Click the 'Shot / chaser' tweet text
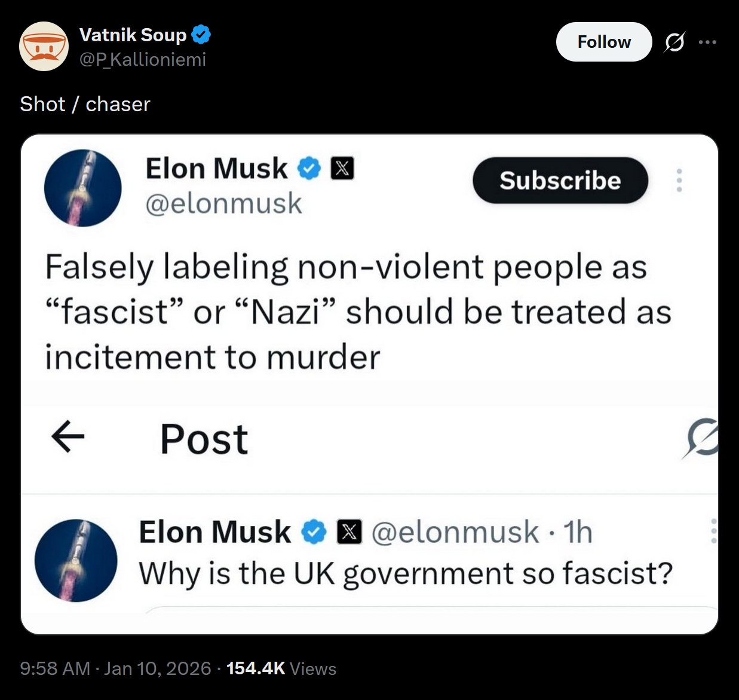Viewport: 739px width, 700px height. [x=84, y=104]
